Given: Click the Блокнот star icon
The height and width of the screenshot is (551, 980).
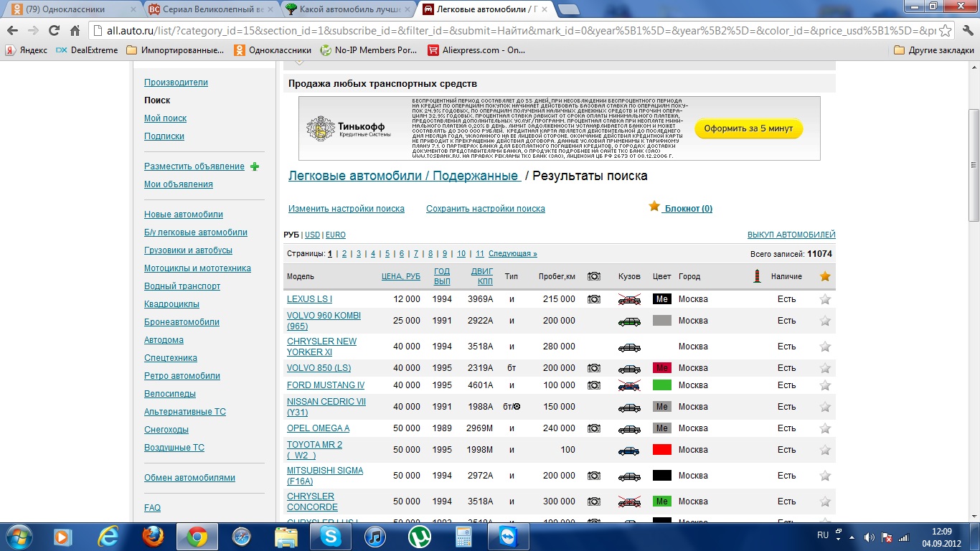Looking at the screenshot, I should coord(654,207).
